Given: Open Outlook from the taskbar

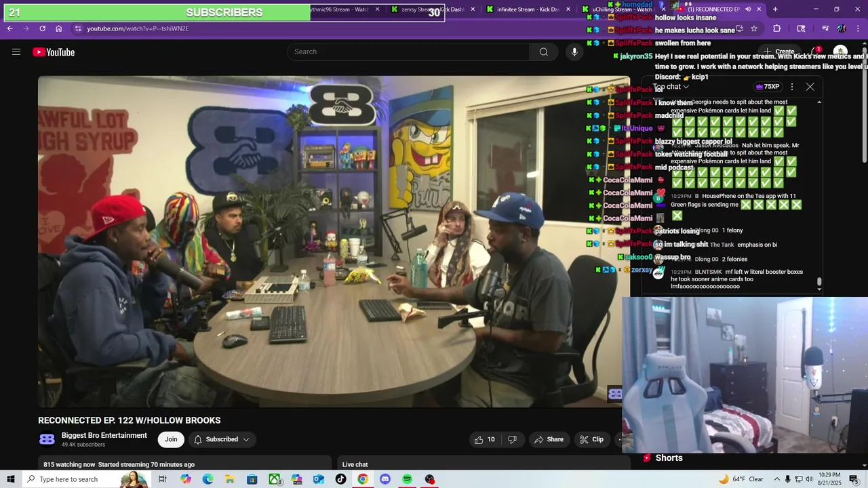Looking at the screenshot, I should [x=319, y=479].
